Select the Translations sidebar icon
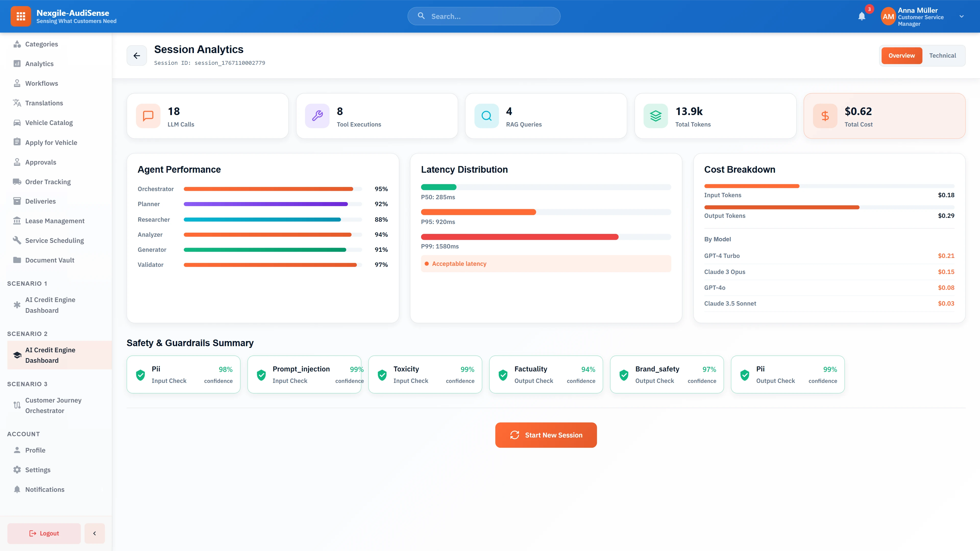 [17, 103]
